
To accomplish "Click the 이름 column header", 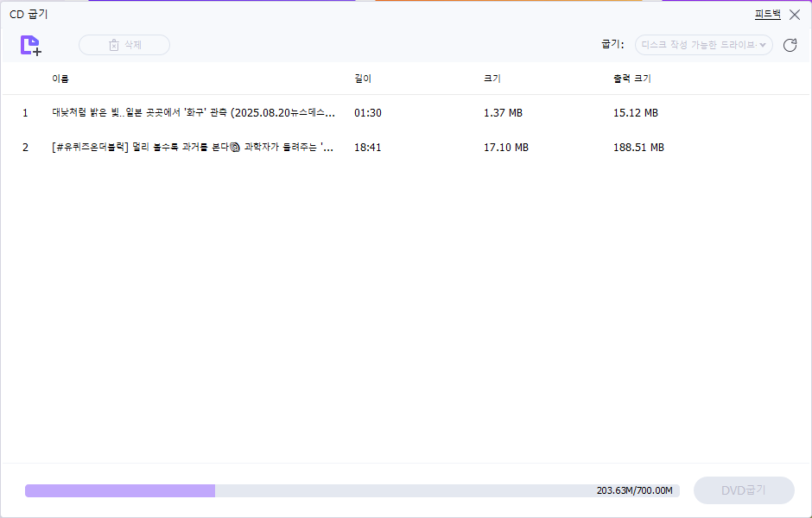I will pyautogui.click(x=60, y=78).
